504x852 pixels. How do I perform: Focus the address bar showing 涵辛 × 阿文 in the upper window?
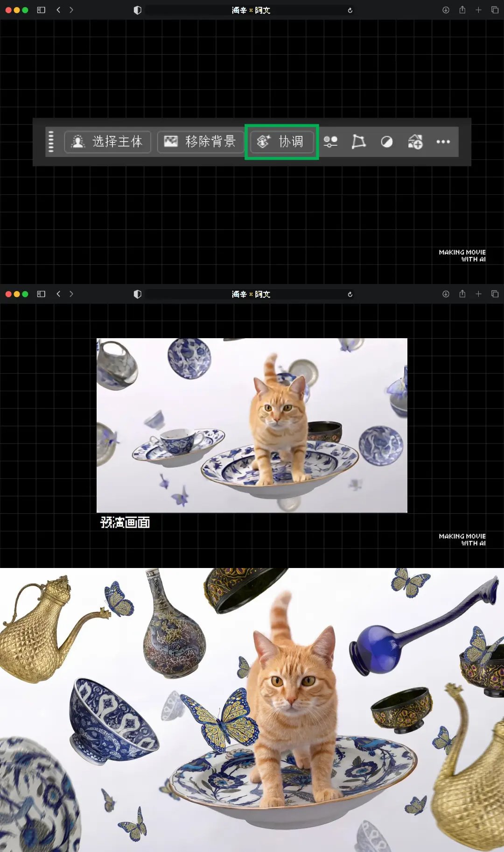click(251, 10)
